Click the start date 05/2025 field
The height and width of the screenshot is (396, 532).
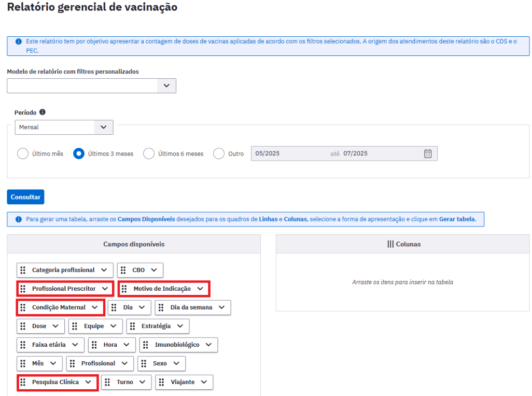point(288,153)
